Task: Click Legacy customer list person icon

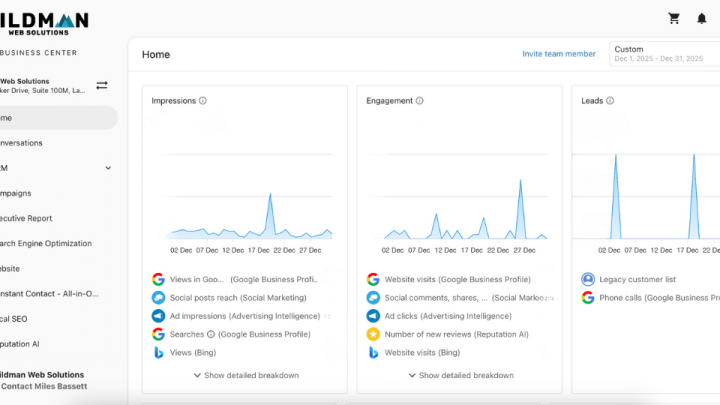Action: coord(588,279)
